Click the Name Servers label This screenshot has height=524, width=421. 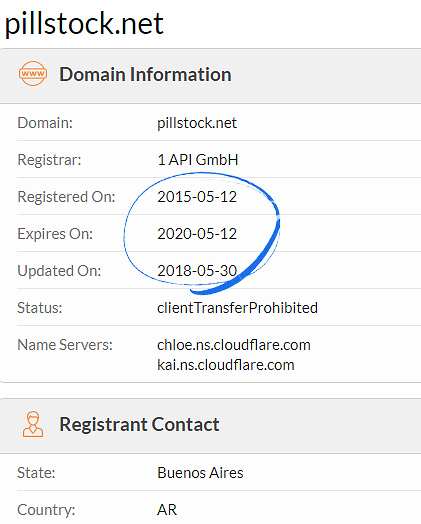[65, 345]
